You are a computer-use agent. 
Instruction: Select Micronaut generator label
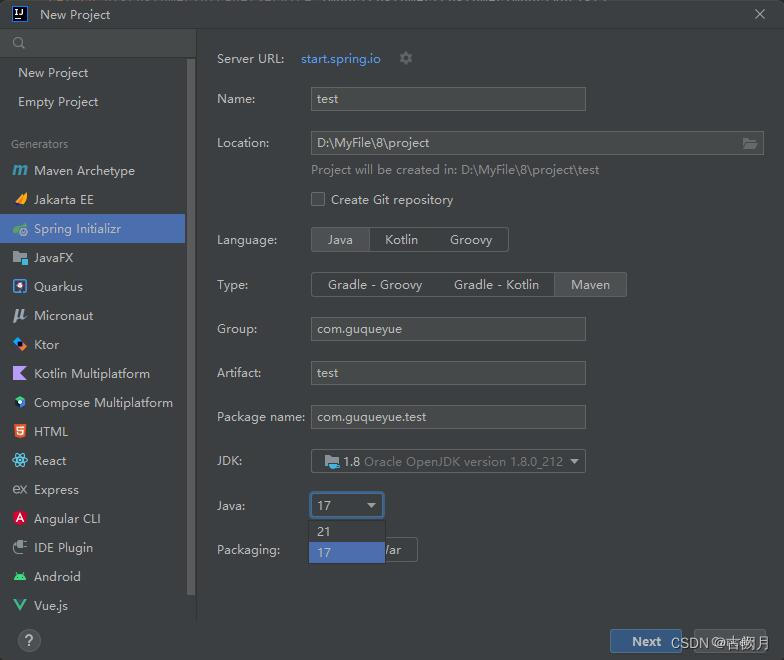(x=64, y=316)
